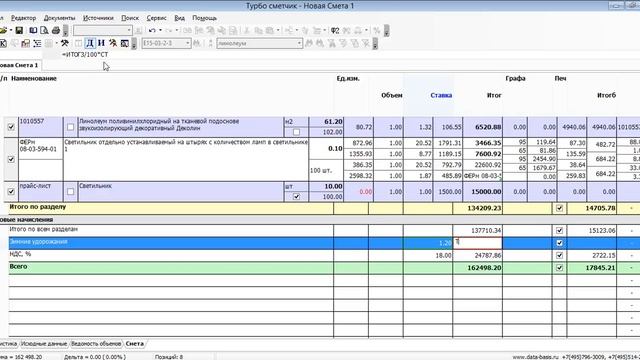Click the overflow chevron after the printer icon
This screenshot has width=640, height=360.
(65, 30)
